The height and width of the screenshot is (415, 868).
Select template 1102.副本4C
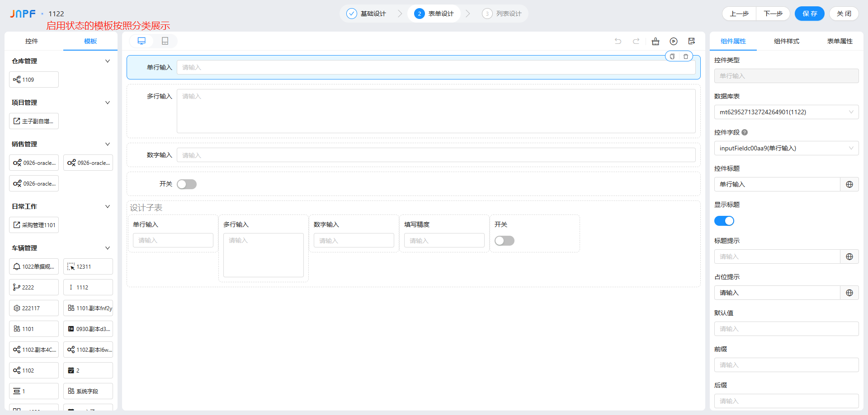click(x=34, y=350)
